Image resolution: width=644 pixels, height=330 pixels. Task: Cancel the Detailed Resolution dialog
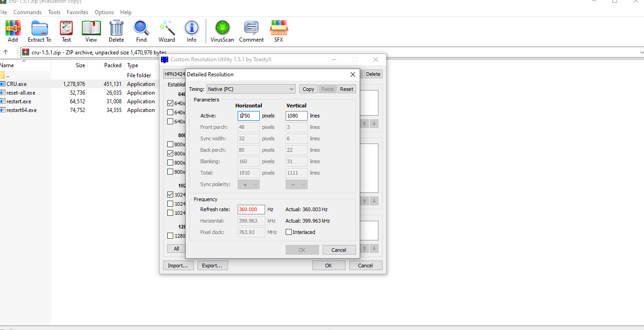click(339, 250)
